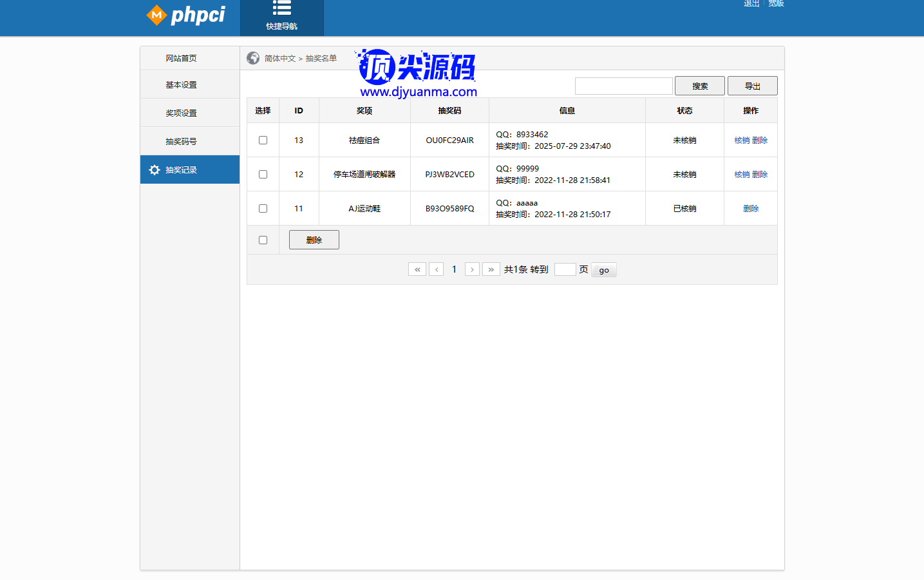
Task: Click the phpci logo icon
Action: point(156,14)
